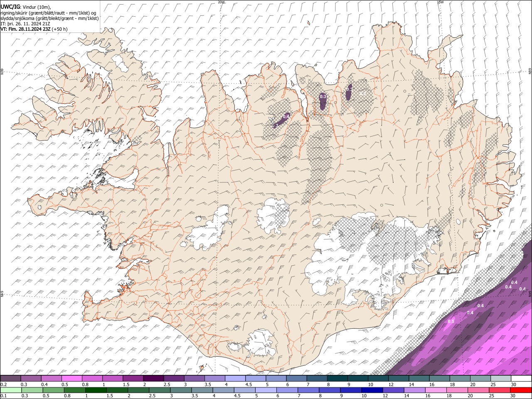Click the white 30 swatch in upper legend row

click(x=521, y=379)
